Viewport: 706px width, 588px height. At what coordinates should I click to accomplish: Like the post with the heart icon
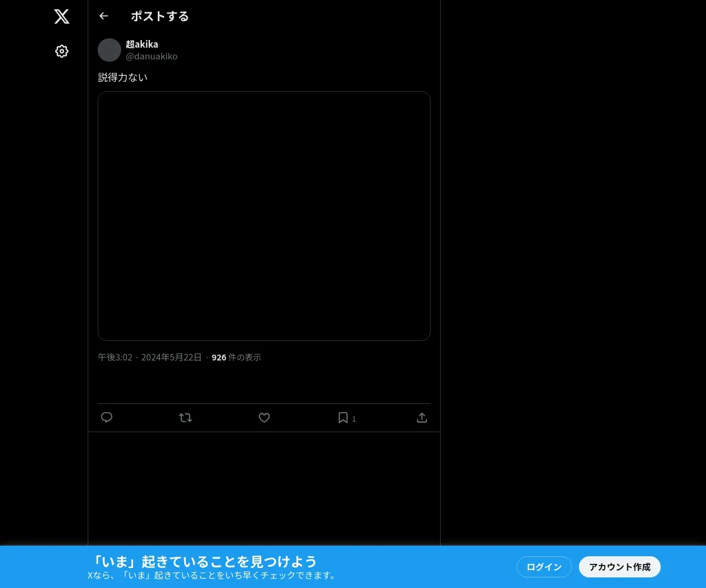[x=264, y=417]
